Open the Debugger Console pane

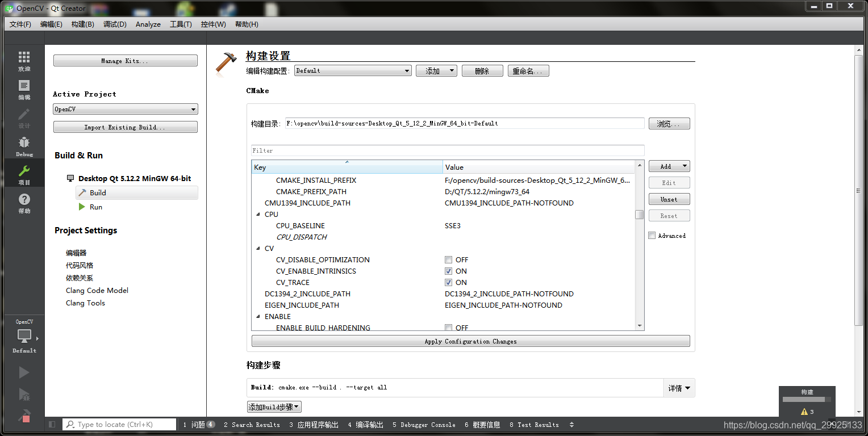[424, 425]
